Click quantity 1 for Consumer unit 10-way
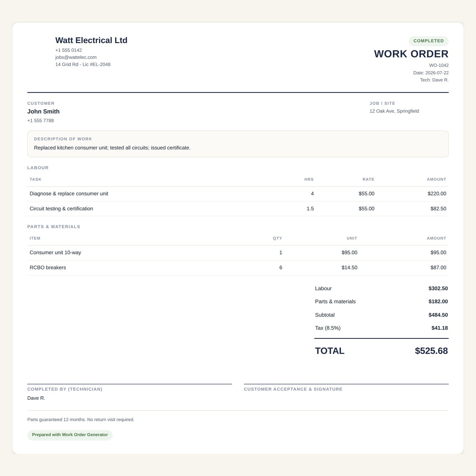Image resolution: width=476 pixels, height=476 pixels. click(x=281, y=253)
